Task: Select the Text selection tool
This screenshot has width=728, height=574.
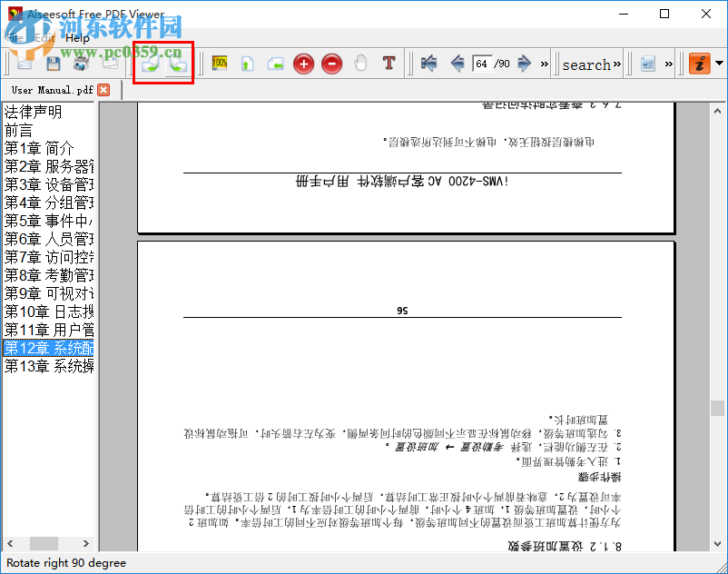Action: pos(389,64)
